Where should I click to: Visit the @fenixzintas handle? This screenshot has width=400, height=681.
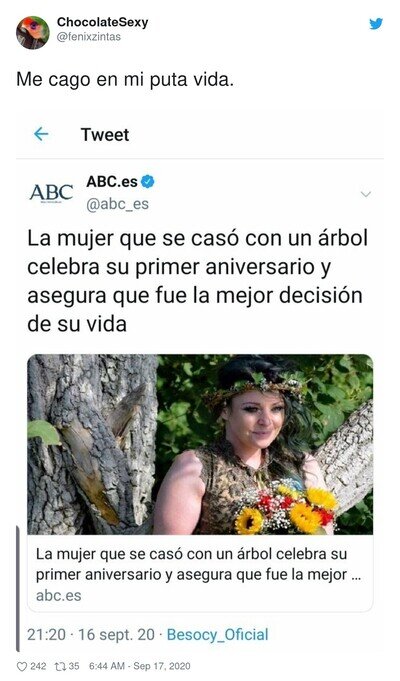pos(89,37)
